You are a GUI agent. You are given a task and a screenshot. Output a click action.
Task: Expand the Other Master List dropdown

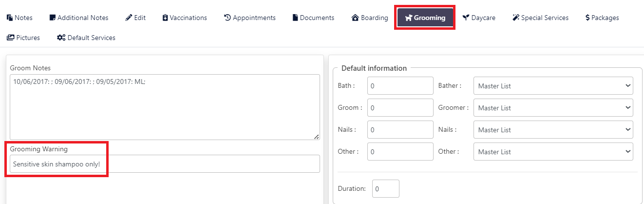coord(553,152)
